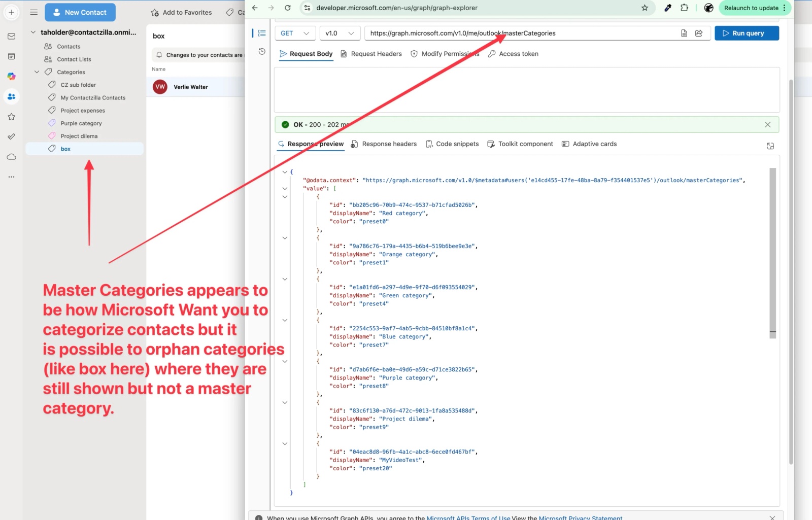The height and width of the screenshot is (520, 812).
Task: Open Adaptive cards tab
Action: pos(589,144)
